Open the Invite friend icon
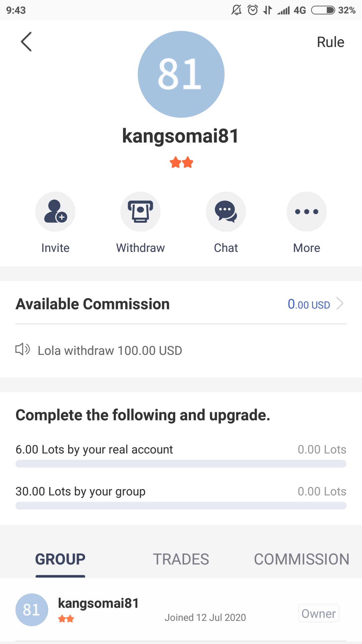This screenshot has width=362, height=644. tap(55, 212)
